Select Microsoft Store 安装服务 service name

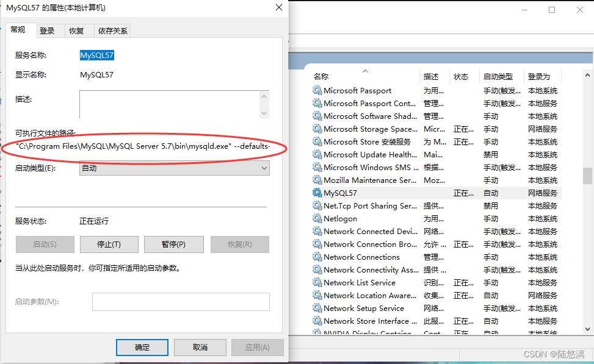(367, 142)
